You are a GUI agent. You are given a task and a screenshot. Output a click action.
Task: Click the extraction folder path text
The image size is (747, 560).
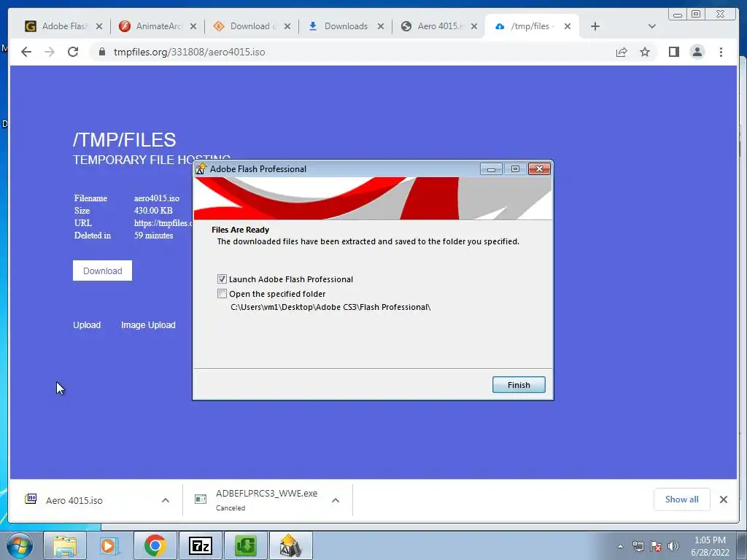[x=330, y=307]
